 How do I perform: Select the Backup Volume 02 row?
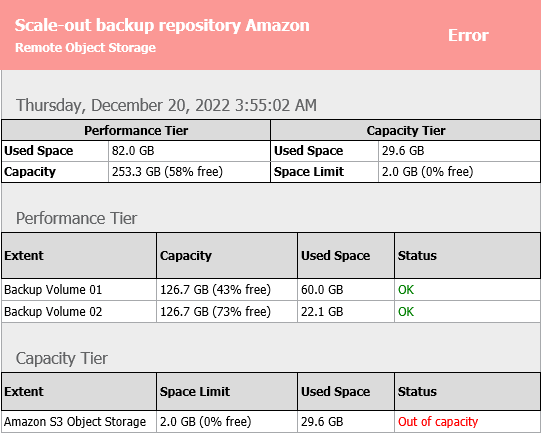click(x=271, y=312)
